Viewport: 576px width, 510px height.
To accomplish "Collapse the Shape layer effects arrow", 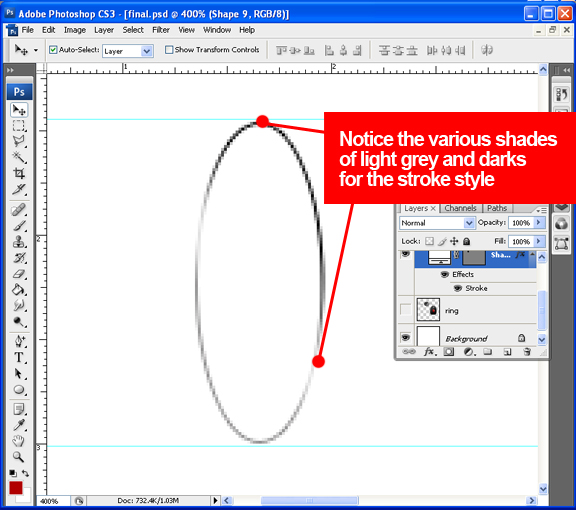I will pos(532,254).
